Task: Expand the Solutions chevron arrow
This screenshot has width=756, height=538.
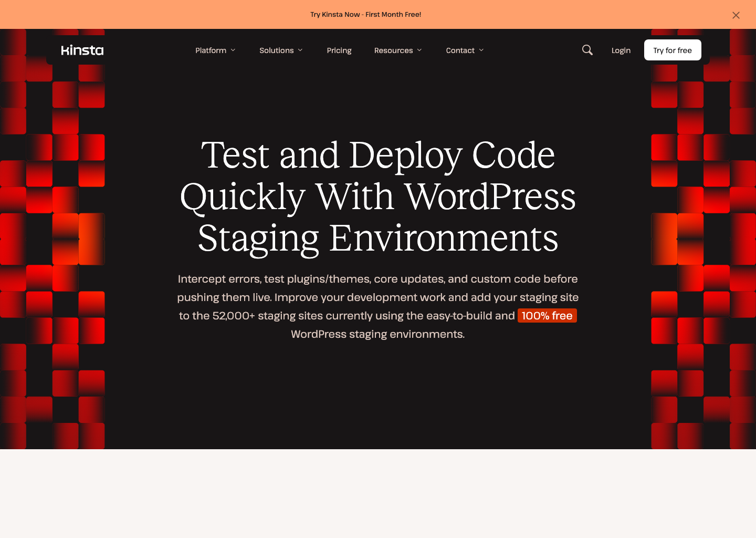Action: [x=300, y=50]
